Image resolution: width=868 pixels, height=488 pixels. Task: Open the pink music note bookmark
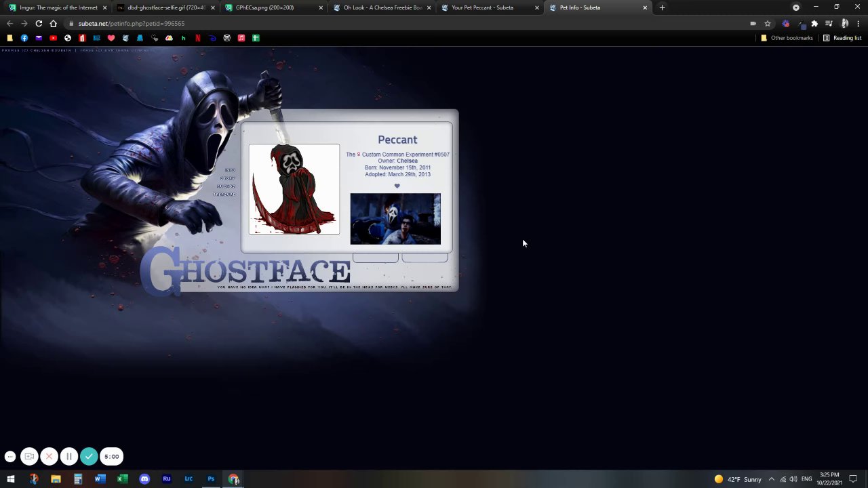click(x=241, y=38)
